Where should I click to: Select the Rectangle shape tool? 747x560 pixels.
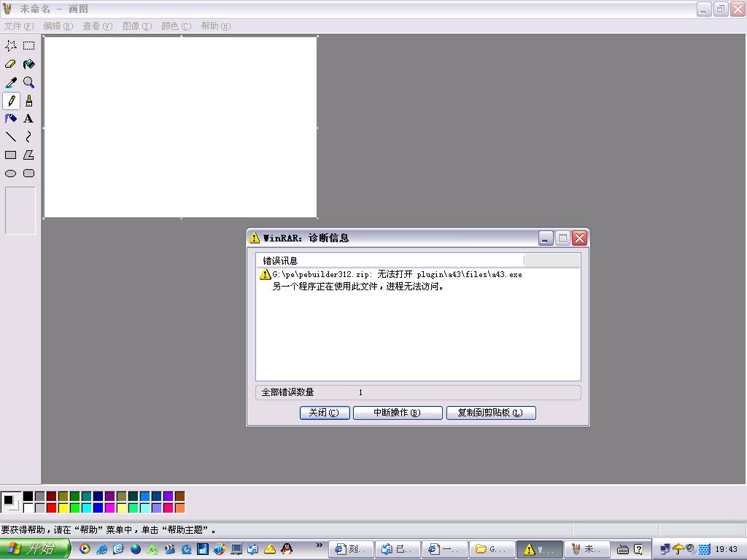tap(11, 155)
